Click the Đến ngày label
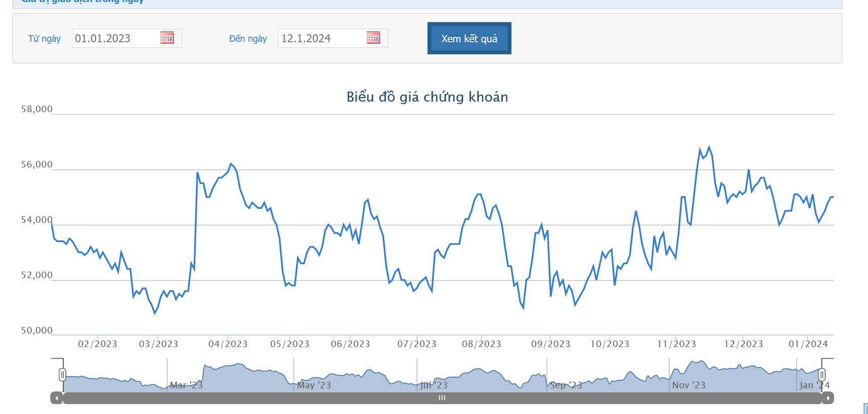The height and width of the screenshot is (414, 868). (248, 39)
